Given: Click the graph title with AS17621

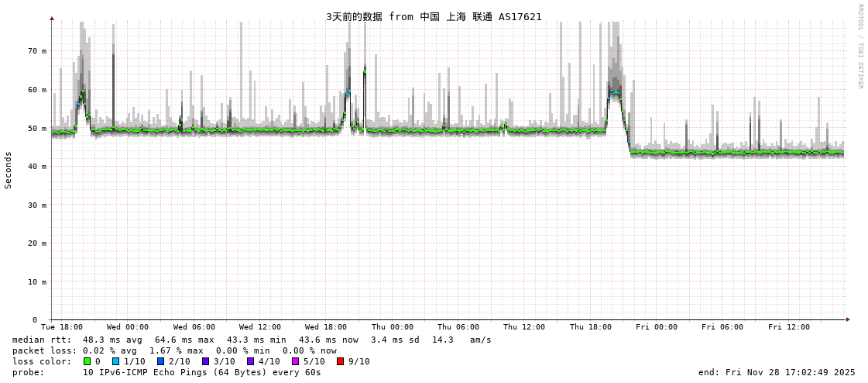Looking at the screenshot, I should point(434,16).
